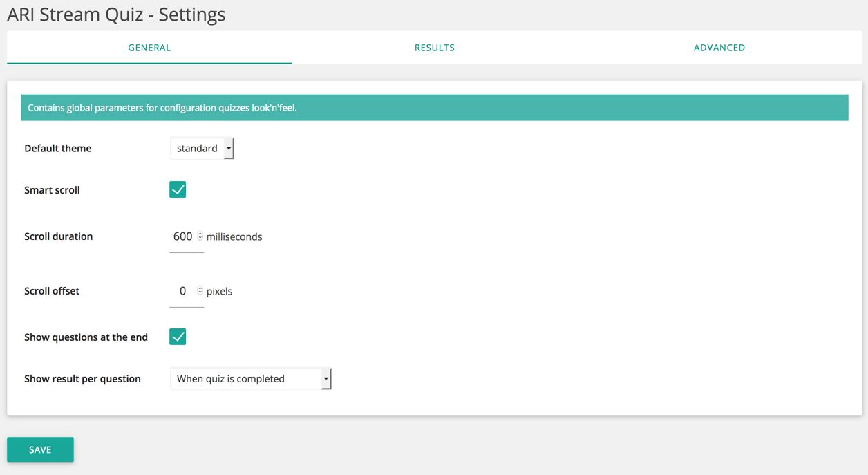The width and height of the screenshot is (868, 475).
Task: Click the 'Default theme' label
Action: click(58, 148)
